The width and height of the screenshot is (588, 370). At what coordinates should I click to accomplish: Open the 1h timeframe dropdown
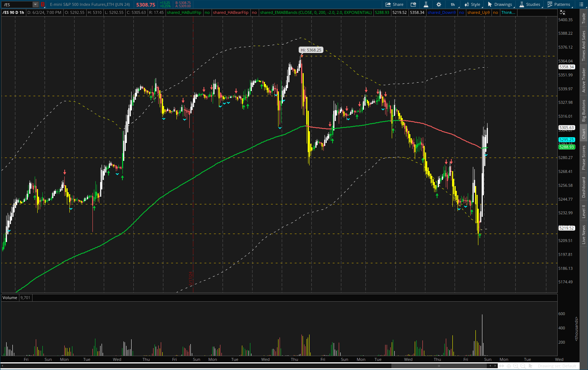pos(453,4)
